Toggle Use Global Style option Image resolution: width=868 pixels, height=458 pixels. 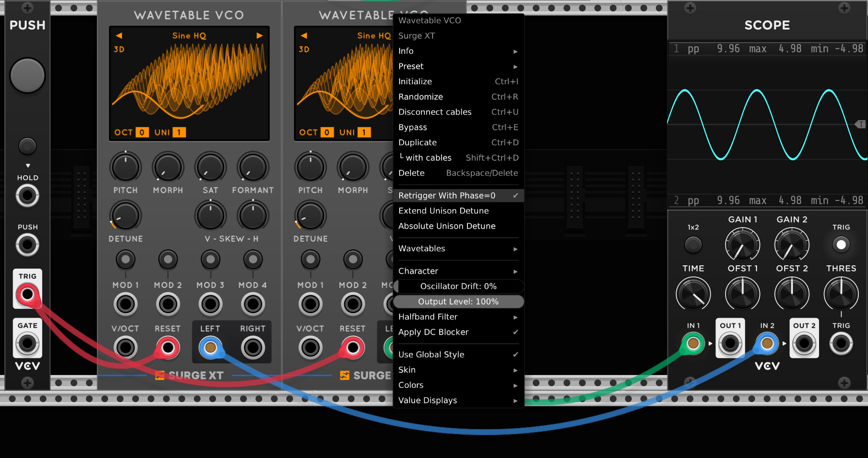[458, 354]
